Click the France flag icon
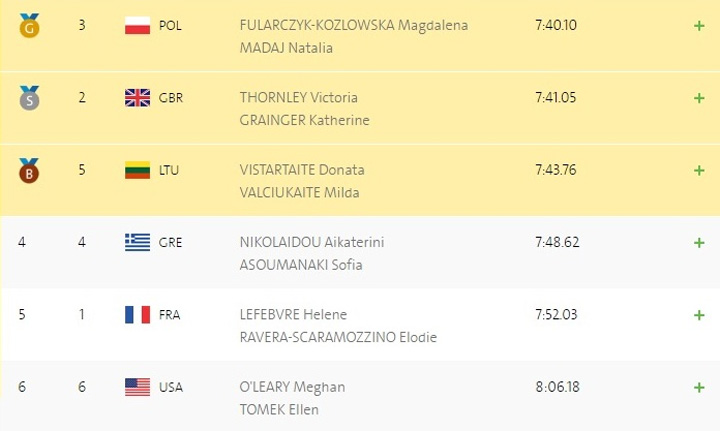 [x=137, y=314]
